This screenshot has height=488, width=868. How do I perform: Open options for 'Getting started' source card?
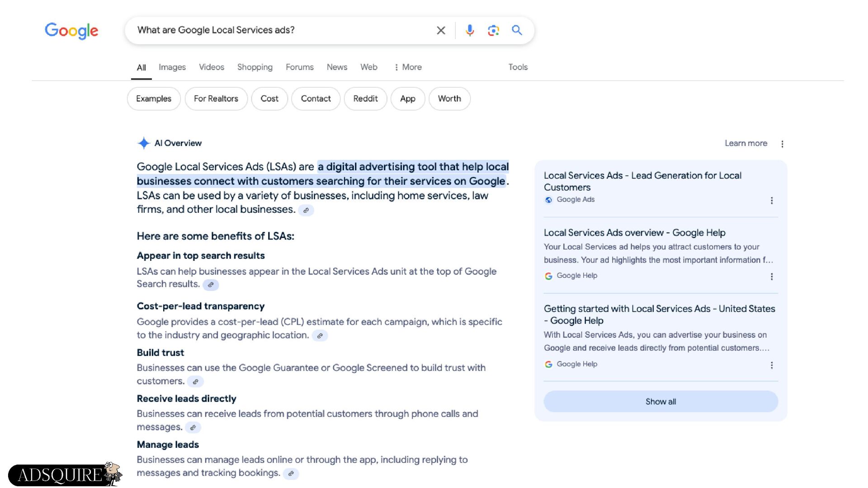pyautogui.click(x=772, y=365)
